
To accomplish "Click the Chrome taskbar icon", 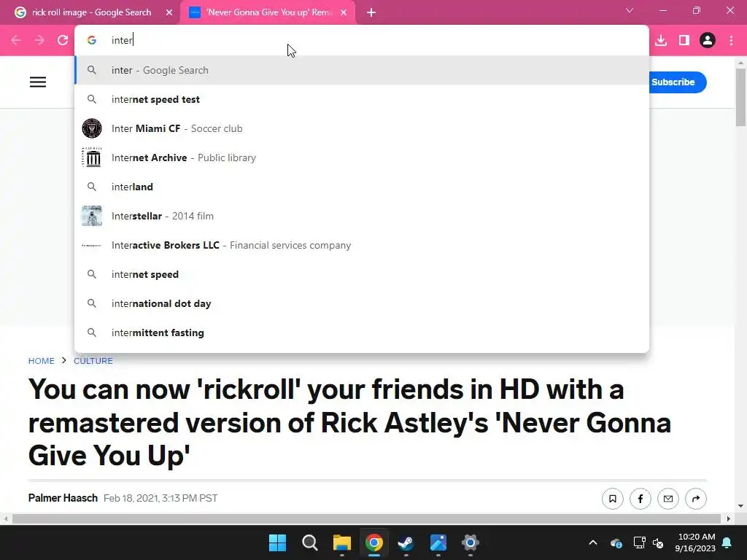I will (374, 542).
